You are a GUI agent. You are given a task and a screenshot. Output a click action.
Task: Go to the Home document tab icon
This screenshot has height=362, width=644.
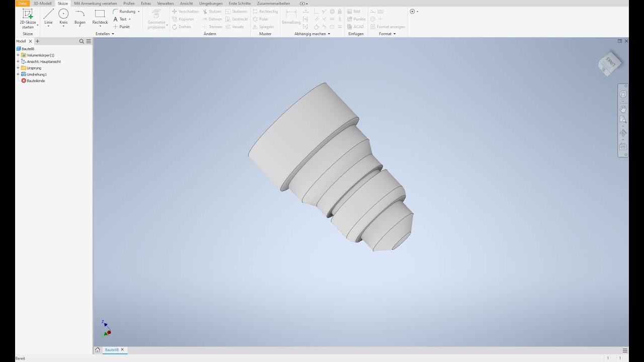[x=98, y=350]
